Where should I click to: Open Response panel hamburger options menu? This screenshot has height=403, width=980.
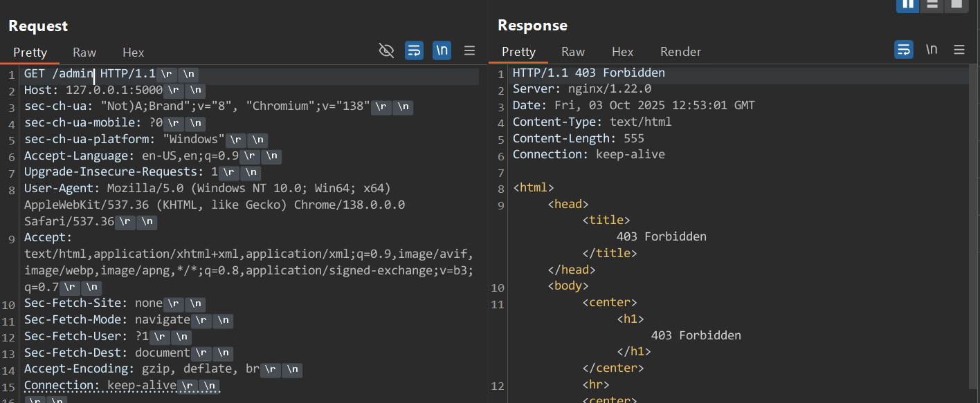(x=959, y=50)
